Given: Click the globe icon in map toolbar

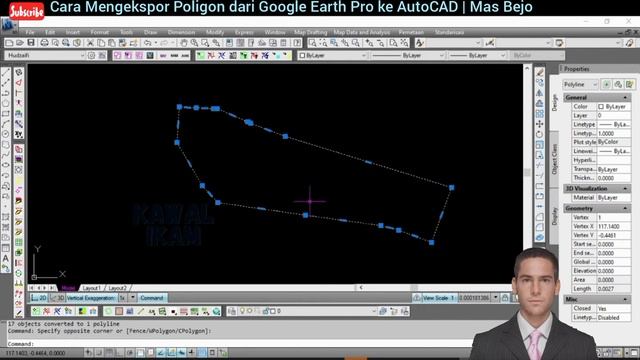Looking at the screenshot, I should click(216, 311).
